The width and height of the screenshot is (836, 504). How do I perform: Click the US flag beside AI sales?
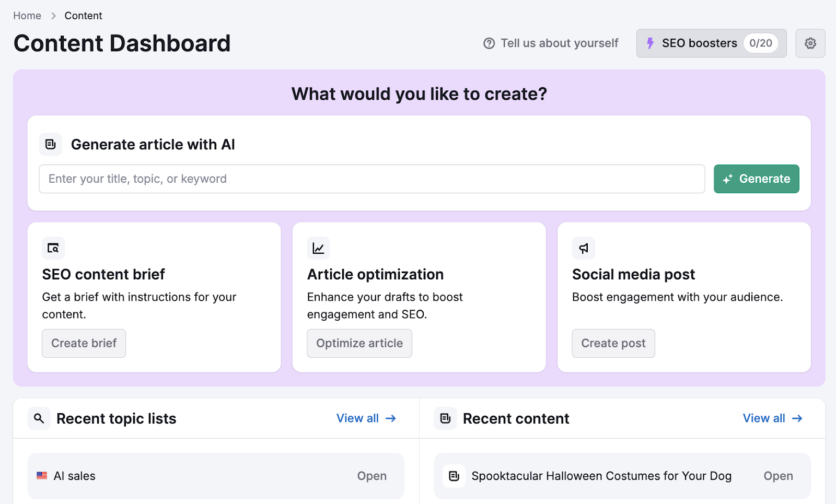[42, 476]
